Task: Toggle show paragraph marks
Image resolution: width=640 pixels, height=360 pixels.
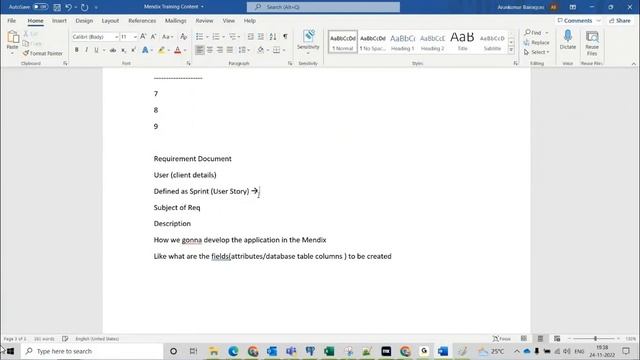Action: click(285, 37)
